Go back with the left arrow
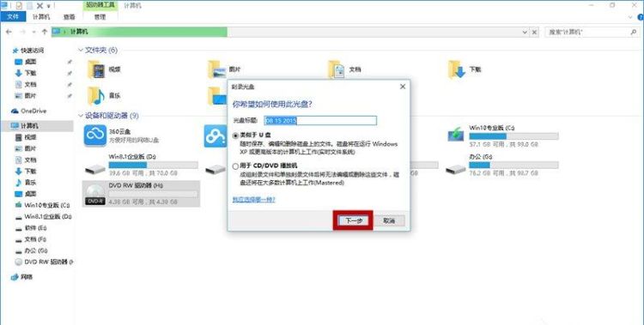This screenshot has width=644, height=325. pos(9,32)
